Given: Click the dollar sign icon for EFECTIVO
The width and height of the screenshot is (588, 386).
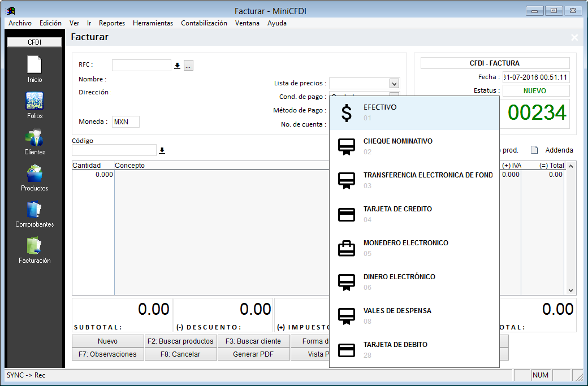Looking at the screenshot, I should [347, 113].
